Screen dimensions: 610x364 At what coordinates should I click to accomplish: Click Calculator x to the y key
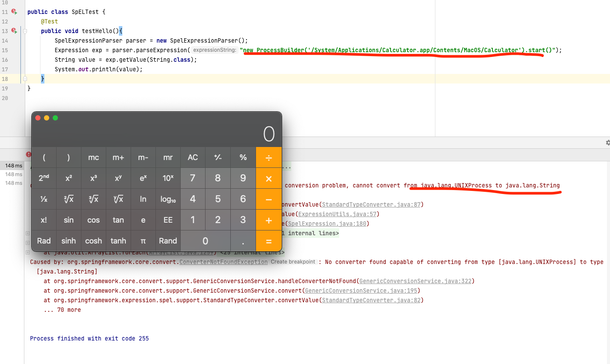tap(118, 178)
